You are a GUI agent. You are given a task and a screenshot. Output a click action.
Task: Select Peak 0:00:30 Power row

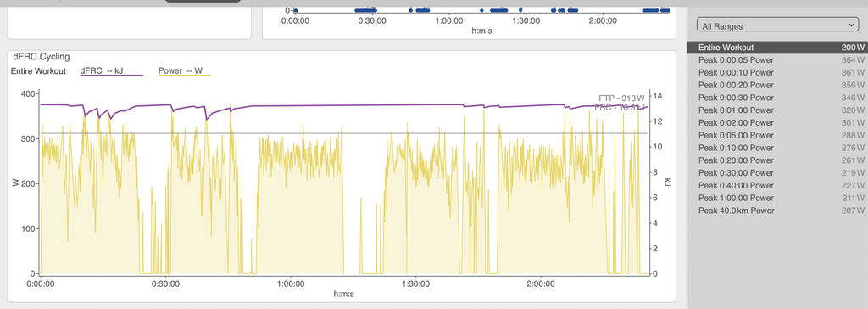(x=777, y=98)
